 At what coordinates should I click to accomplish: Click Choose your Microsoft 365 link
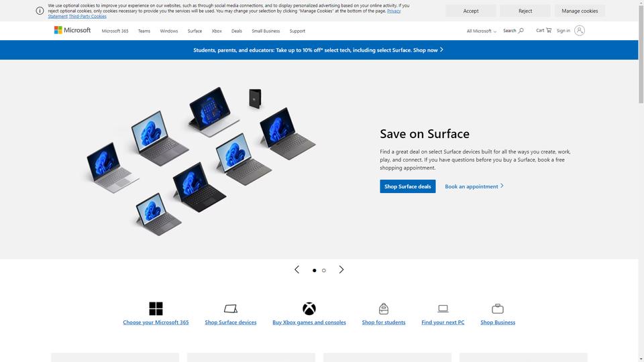pyautogui.click(x=156, y=322)
